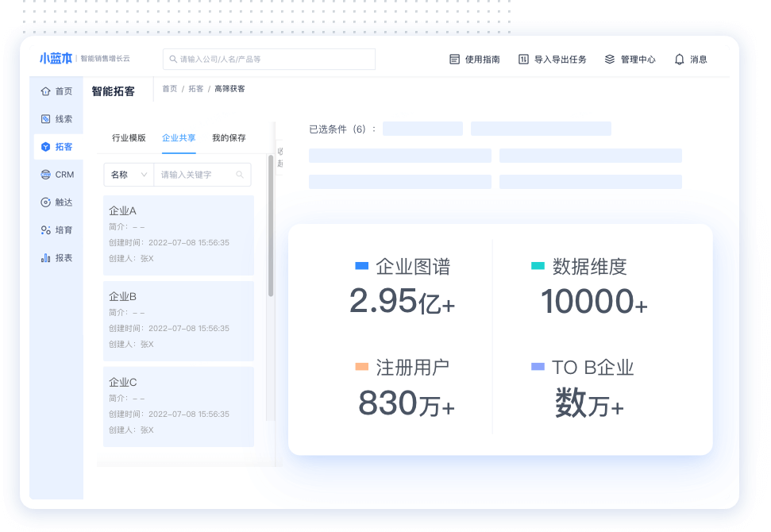Switch to the 行业模版 tab
The width and height of the screenshot is (771, 532).
[128, 137]
